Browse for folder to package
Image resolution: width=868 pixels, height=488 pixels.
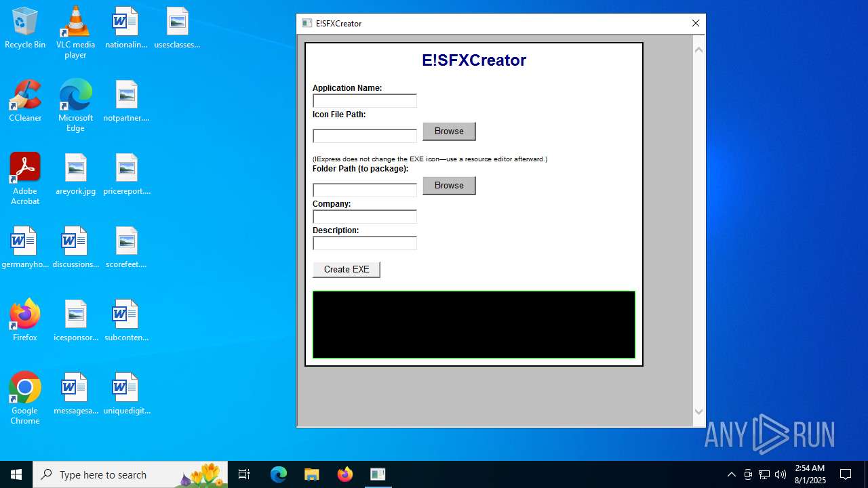pos(449,186)
